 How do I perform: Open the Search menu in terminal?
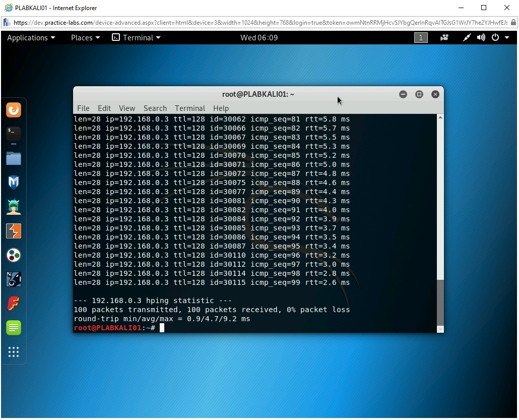[155, 108]
